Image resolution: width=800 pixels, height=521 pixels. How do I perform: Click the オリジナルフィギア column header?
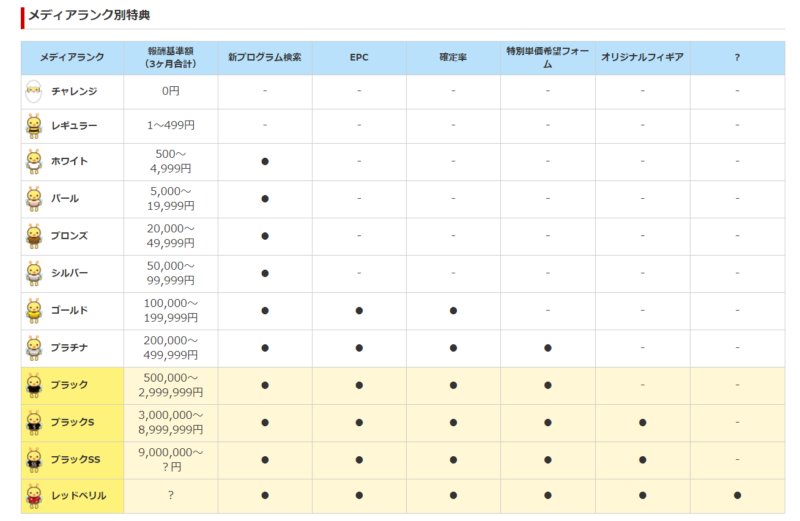click(x=642, y=57)
